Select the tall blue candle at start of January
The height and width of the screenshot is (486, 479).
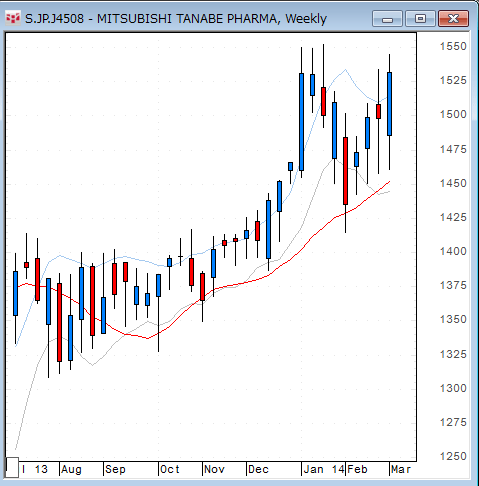301,122
